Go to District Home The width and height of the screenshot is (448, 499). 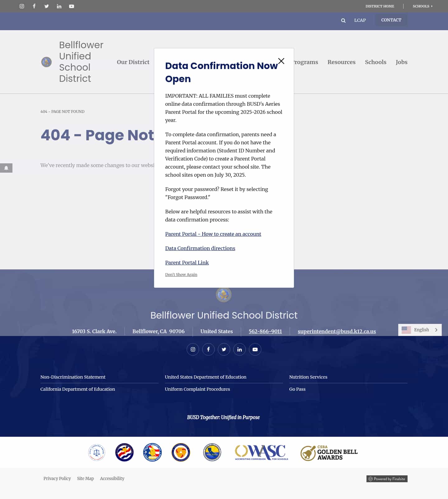(380, 6)
